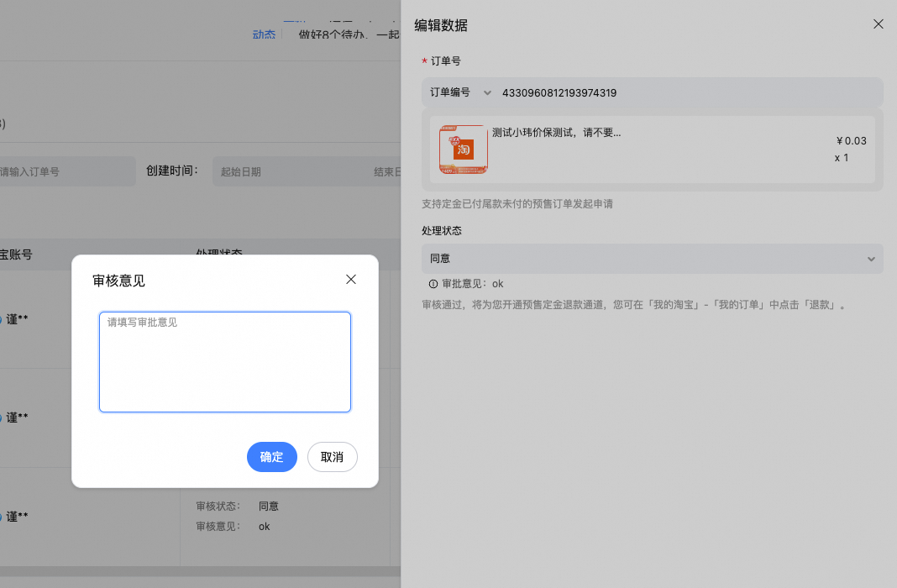The height and width of the screenshot is (588, 897).
Task: Click the second 谨** account row
Action: pyautogui.click(x=17, y=417)
